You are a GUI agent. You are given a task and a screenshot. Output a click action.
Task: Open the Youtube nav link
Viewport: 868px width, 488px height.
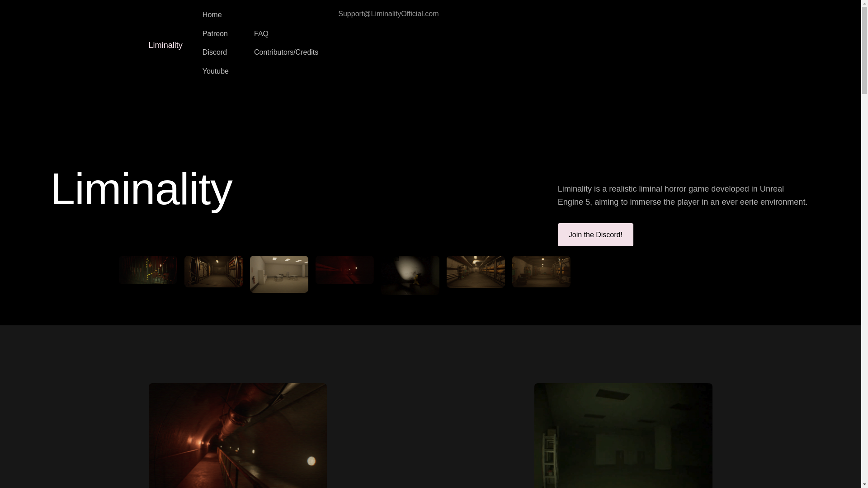pos(216,71)
